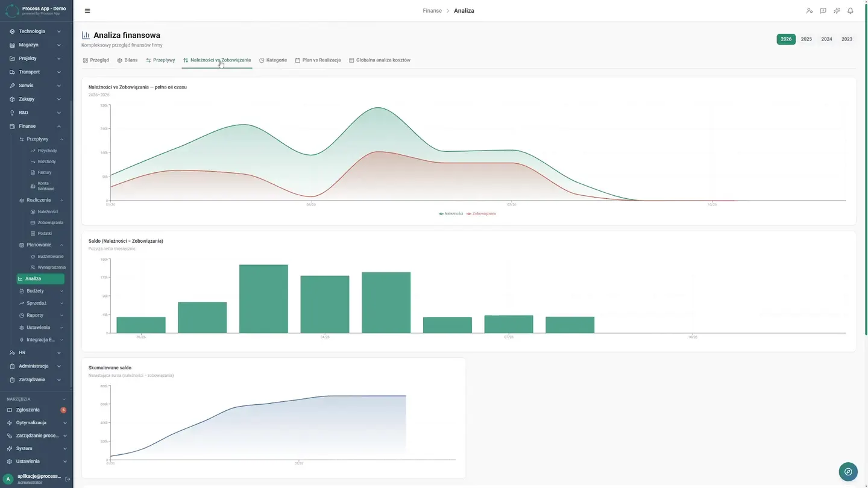Select year 2023
Image resolution: width=868 pixels, height=488 pixels.
click(847, 39)
